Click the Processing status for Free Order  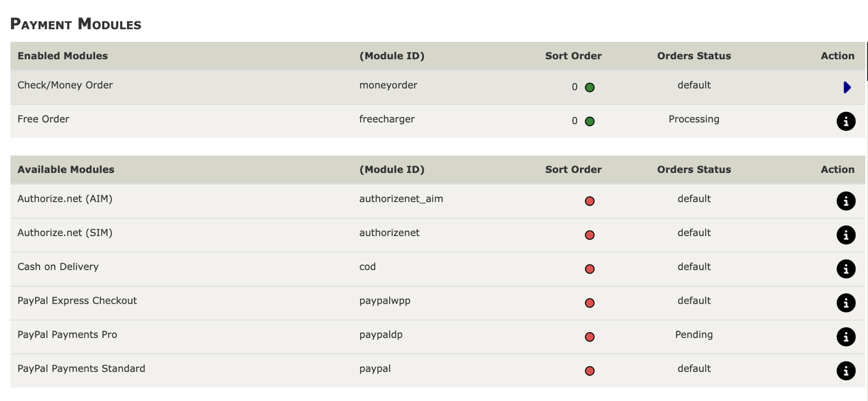pos(693,119)
